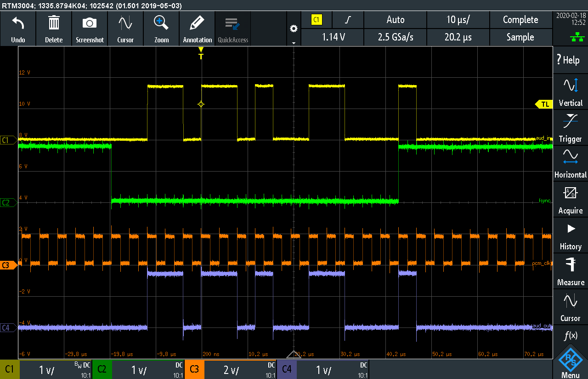
Task: Click the Complete acquisition status
Action: pos(520,20)
